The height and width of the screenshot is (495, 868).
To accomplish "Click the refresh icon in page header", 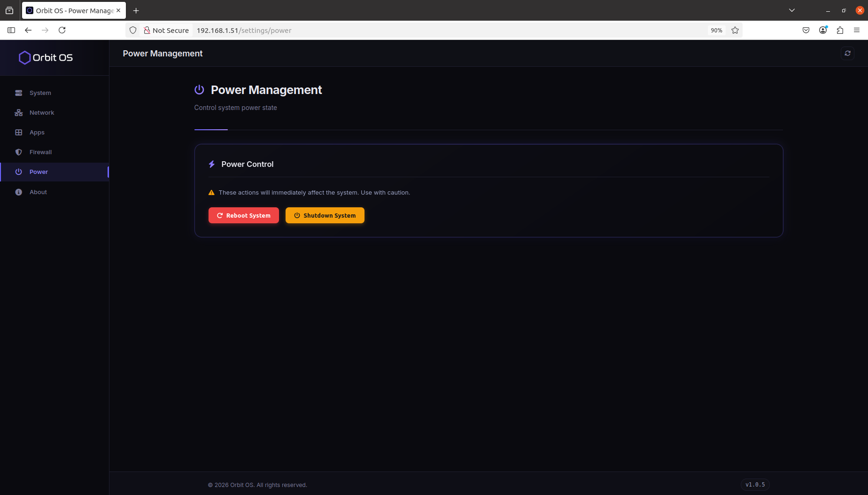I will (x=847, y=54).
